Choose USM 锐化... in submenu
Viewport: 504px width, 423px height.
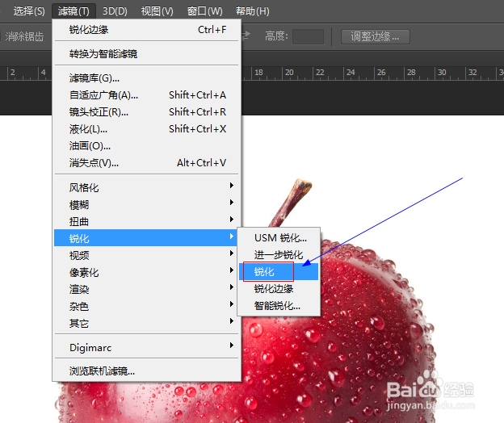279,238
